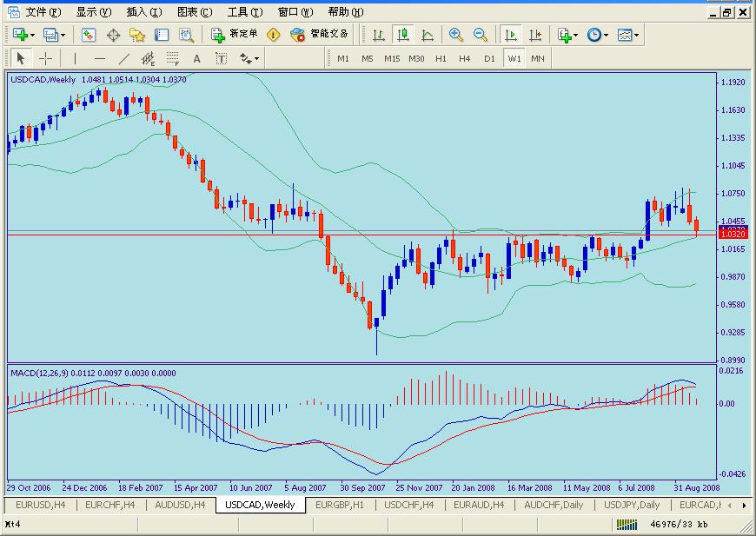Viewport: 756px width, 536px height.
Task: Switch chart to candlestick mode
Action: point(402,35)
